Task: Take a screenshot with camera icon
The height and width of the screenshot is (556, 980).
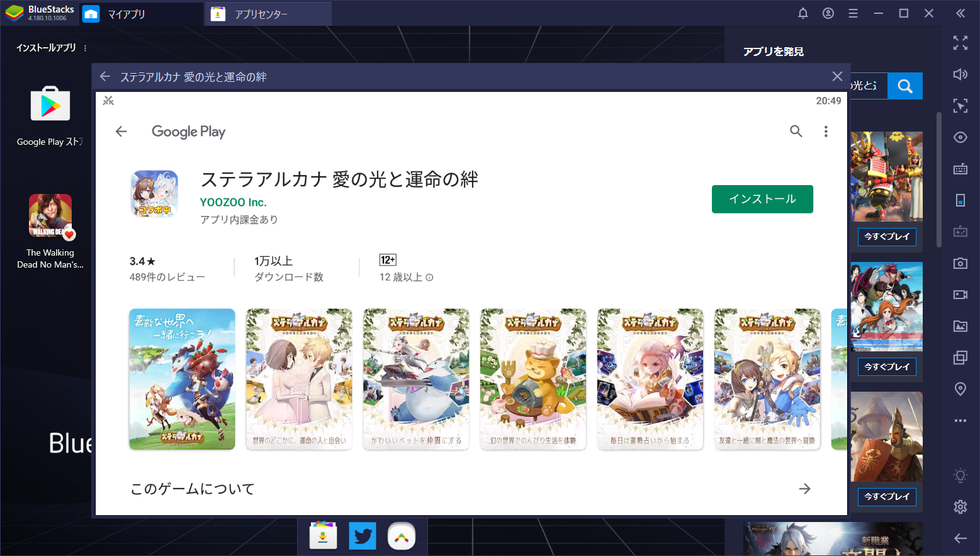Action: (960, 263)
